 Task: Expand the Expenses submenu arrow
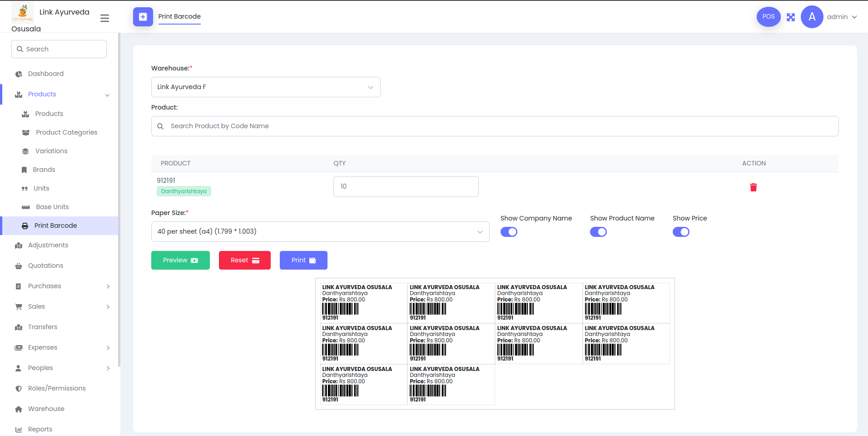[108, 348]
